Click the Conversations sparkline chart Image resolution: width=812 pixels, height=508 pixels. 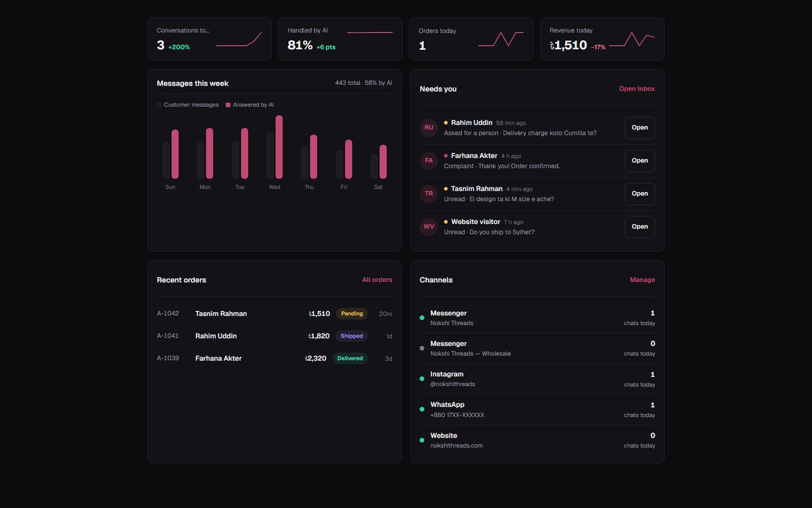click(239, 39)
